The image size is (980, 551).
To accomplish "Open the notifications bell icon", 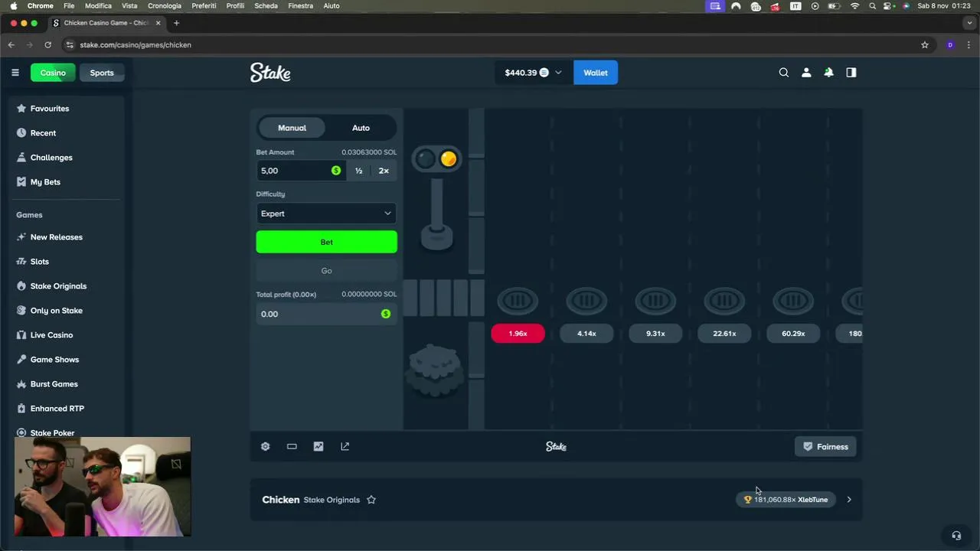I will (x=828, y=73).
